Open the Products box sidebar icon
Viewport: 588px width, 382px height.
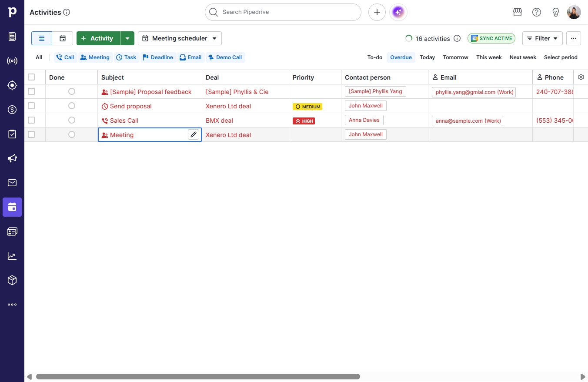click(12, 280)
